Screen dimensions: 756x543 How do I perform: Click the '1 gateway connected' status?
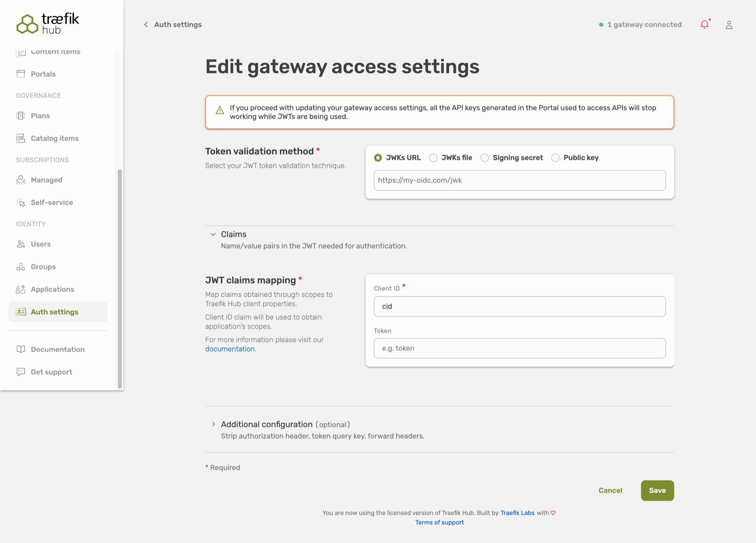click(640, 24)
